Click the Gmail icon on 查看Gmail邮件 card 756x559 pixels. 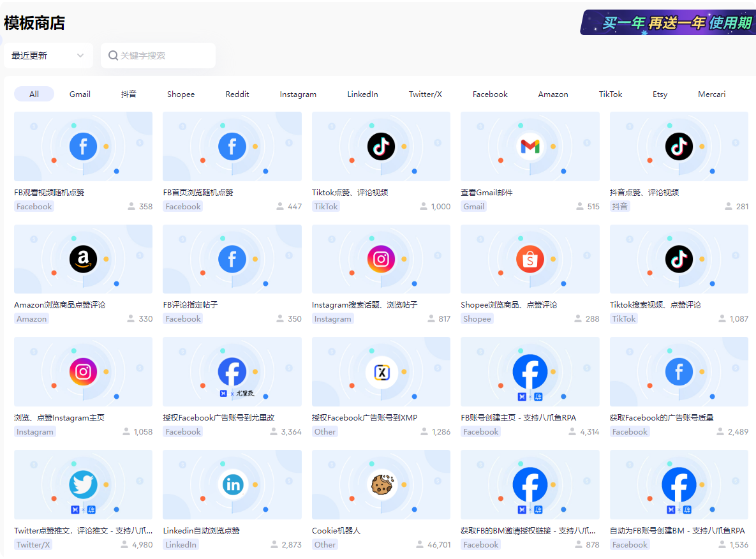click(530, 147)
